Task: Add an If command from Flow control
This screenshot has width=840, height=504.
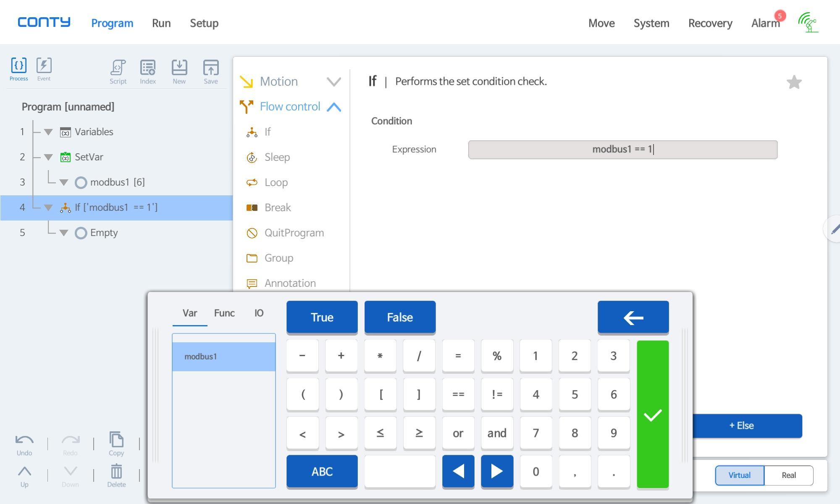Action: click(259, 132)
